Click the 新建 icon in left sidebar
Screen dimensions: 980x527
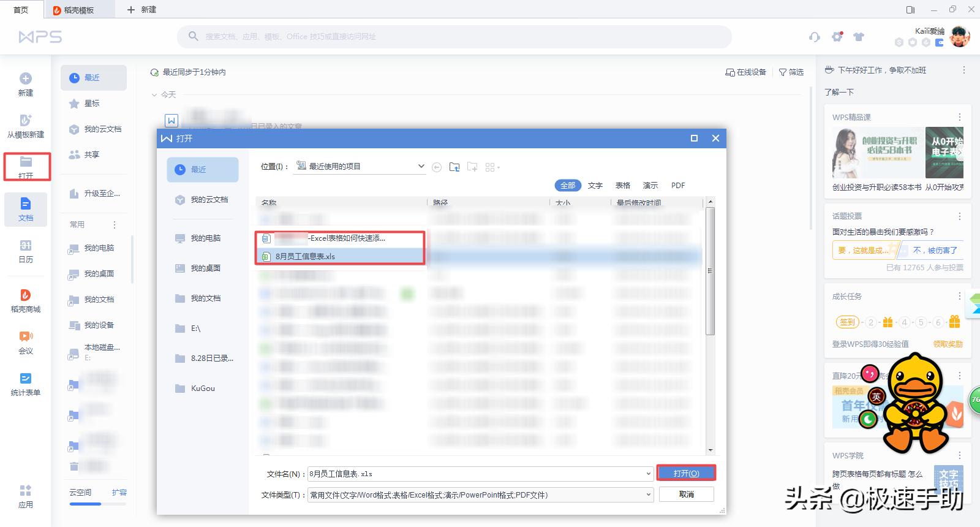click(26, 78)
